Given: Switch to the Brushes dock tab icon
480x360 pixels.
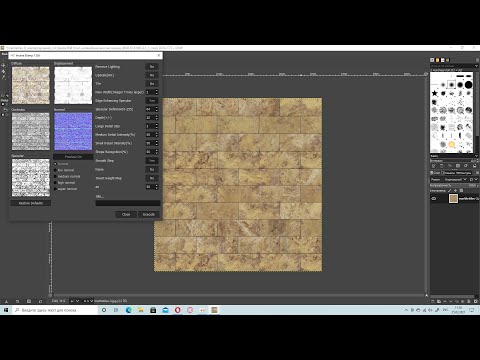Looking at the screenshot, I should tap(432, 60).
